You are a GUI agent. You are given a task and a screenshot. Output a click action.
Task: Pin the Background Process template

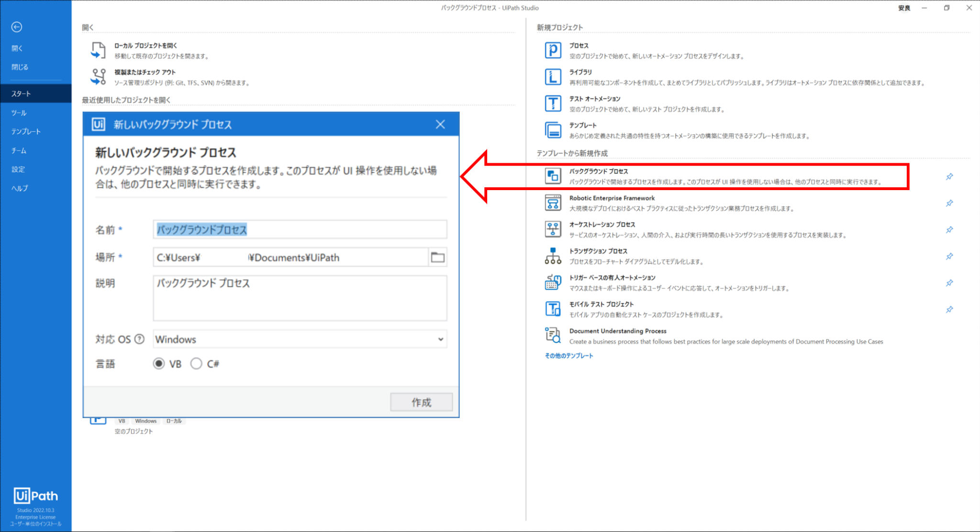(949, 177)
